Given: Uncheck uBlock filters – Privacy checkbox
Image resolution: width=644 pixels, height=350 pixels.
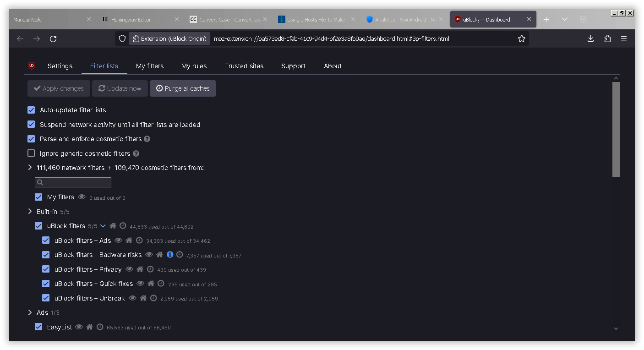Looking at the screenshot, I should point(46,269).
